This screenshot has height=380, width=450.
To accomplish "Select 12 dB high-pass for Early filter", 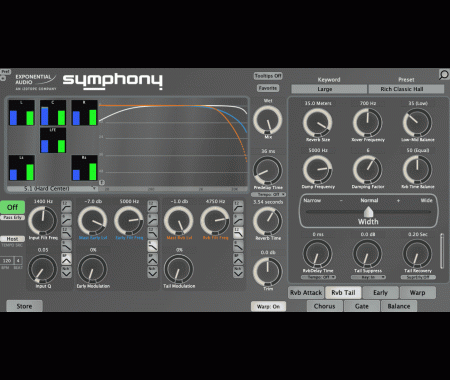I will click(x=153, y=207).
